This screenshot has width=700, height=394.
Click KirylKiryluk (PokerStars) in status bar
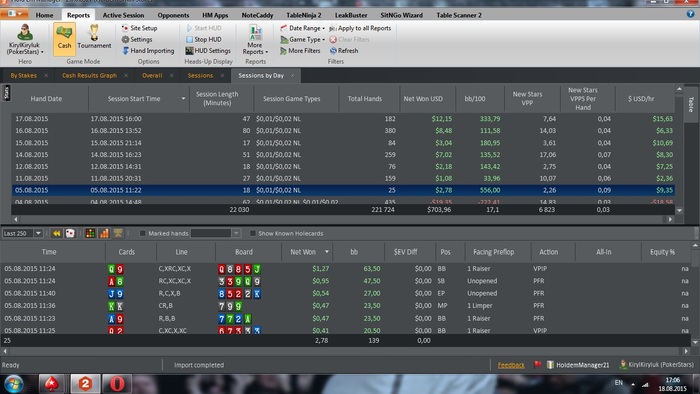(x=657, y=365)
